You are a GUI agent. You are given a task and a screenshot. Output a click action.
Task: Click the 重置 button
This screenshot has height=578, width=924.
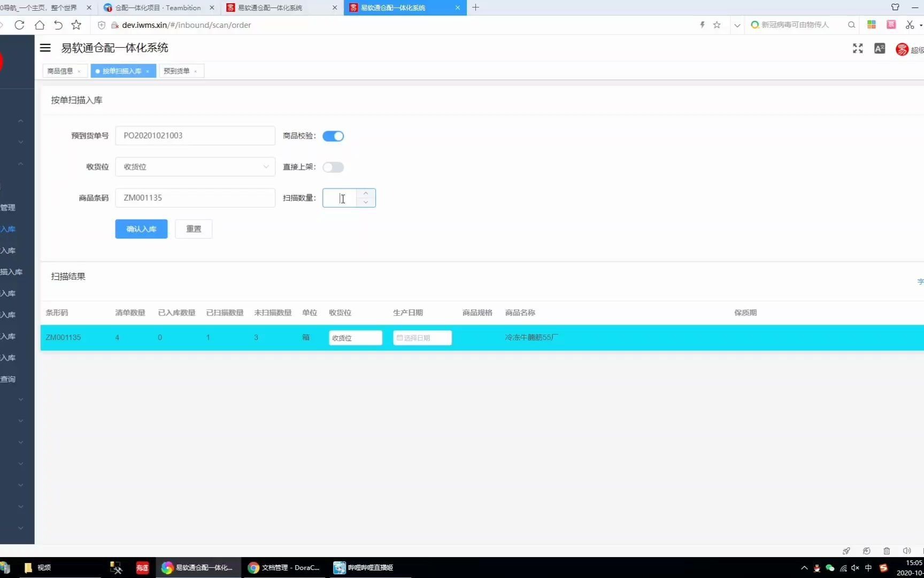pos(194,229)
